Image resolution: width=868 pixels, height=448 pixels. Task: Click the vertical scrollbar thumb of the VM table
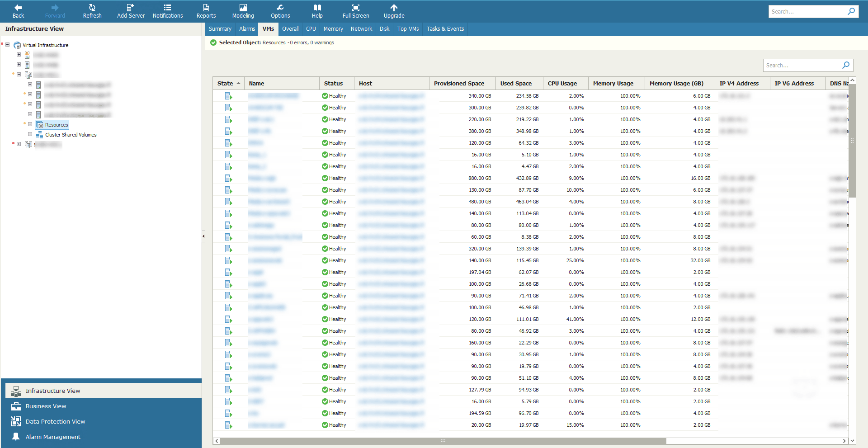click(x=852, y=141)
